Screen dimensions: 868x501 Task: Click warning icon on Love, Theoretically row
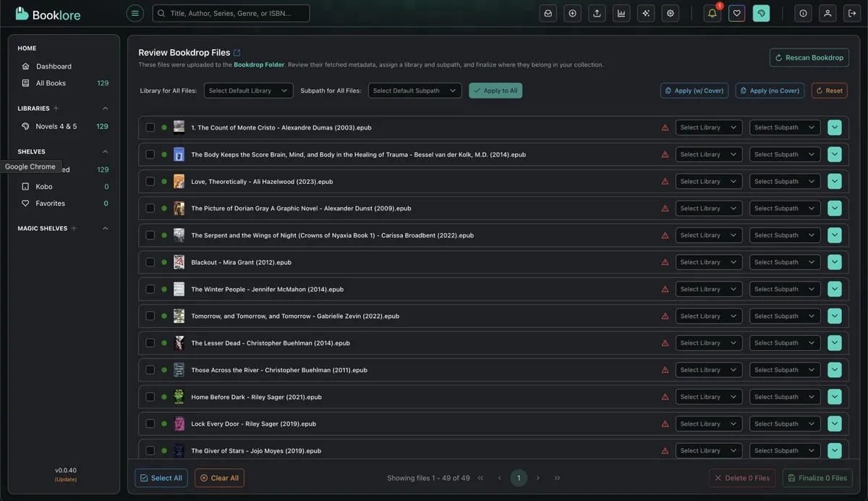[665, 181]
